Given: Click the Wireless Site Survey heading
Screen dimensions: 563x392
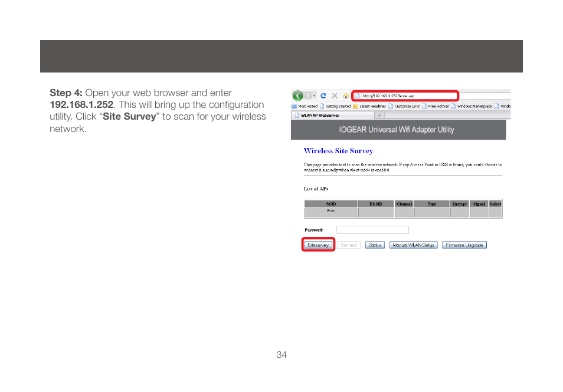Looking at the screenshot, I should click(339, 151).
